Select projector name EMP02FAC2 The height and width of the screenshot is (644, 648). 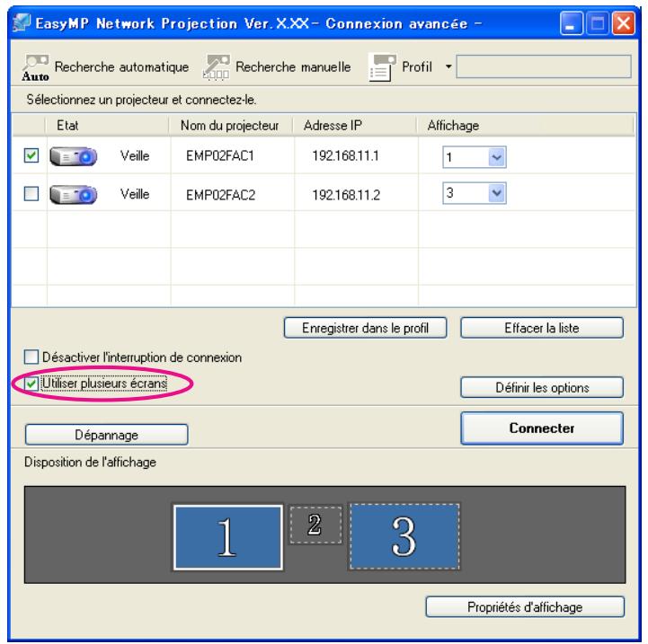(x=220, y=195)
